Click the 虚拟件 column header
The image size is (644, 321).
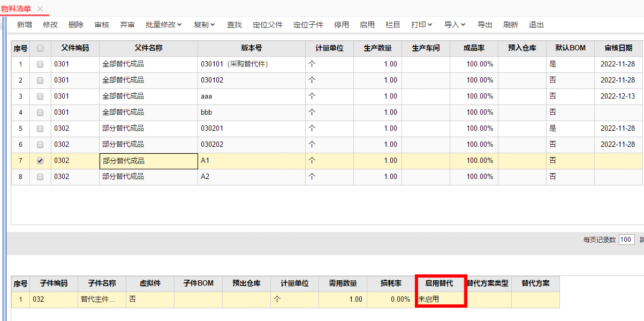tap(150, 283)
